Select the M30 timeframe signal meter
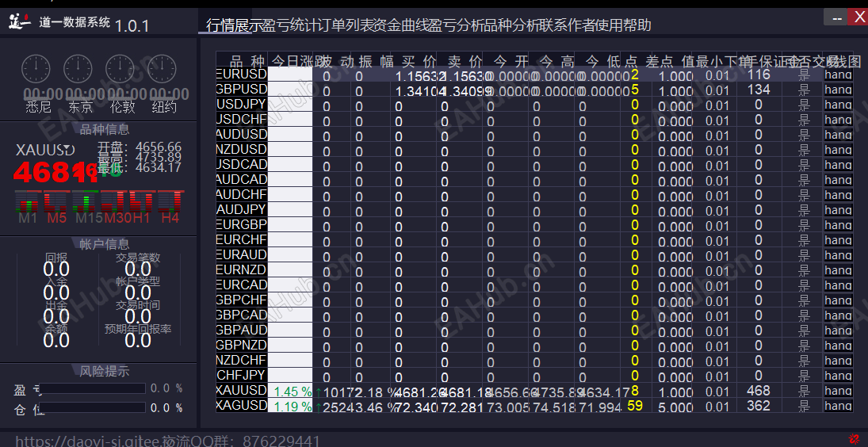Viewport: 868px width, 447px height. pos(114,201)
